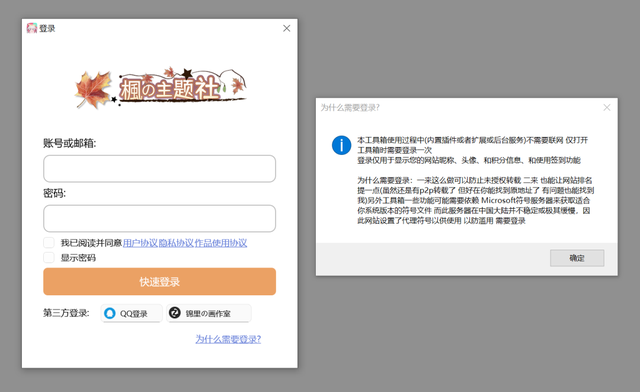Image resolution: width=640 pixels, height=392 pixels.
Task: Click the 枫の主题社 logo banner text
Action: tap(169, 89)
